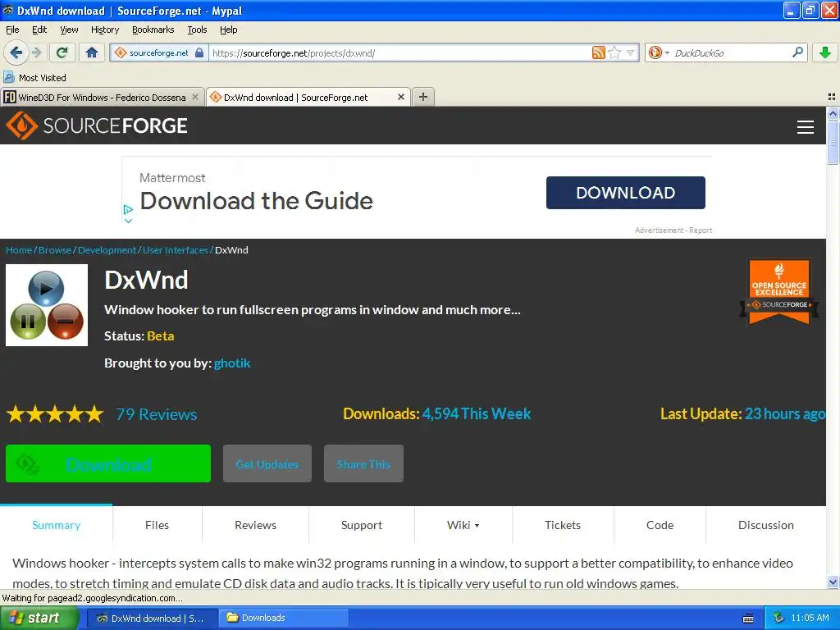Expand the Wiki dropdown tab
Image resolution: width=840 pixels, height=630 pixels.
pos(463,525)
